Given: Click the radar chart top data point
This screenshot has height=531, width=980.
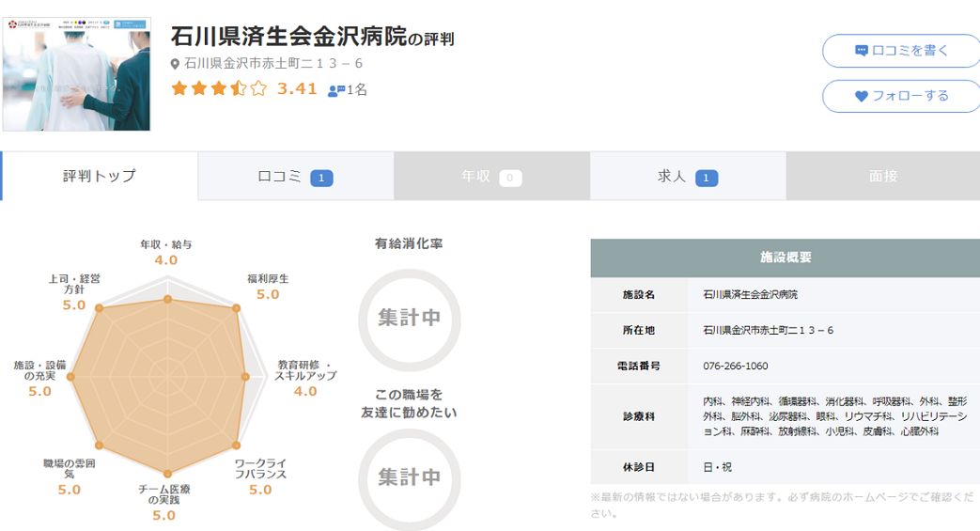Looking at the screenshot, I should pos(167,300).
